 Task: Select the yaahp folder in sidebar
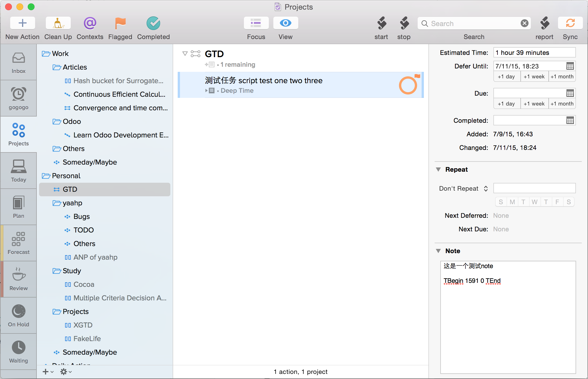[72, 203]
